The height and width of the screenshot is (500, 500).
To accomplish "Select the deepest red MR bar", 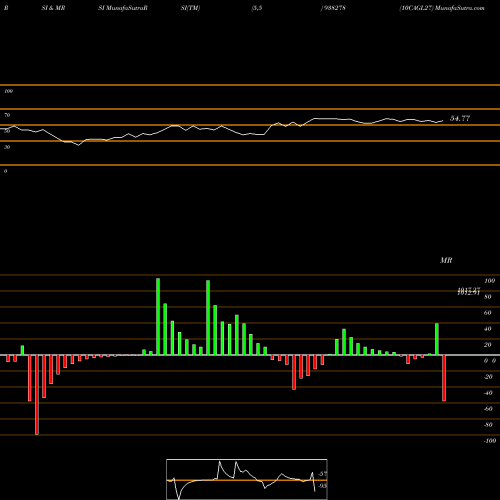I will tap(37, 395).
